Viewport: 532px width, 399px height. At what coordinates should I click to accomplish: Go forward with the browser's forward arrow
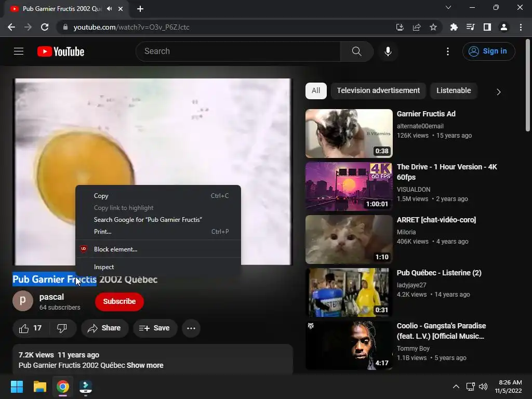28,27
